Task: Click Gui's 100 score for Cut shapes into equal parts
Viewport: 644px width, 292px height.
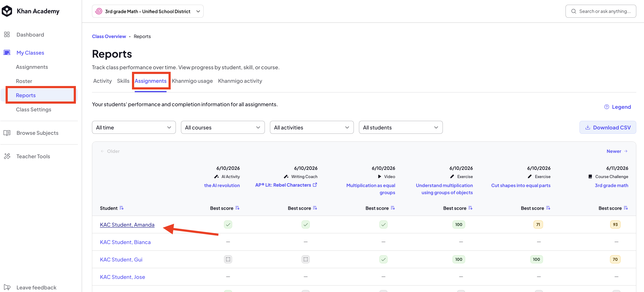Action: 537,259
